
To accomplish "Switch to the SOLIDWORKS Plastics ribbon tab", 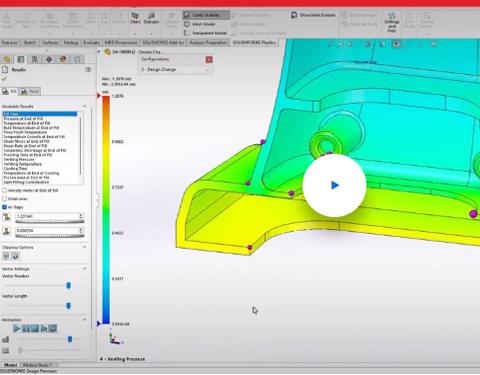I will coord(254,43).
